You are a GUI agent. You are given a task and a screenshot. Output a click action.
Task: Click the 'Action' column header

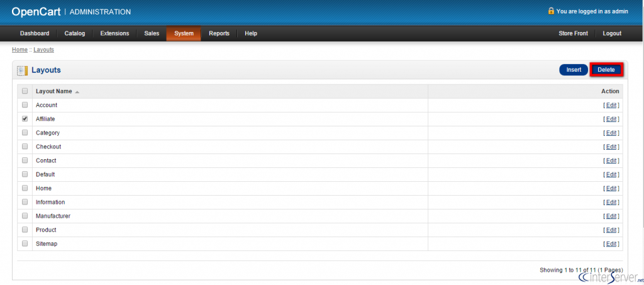610,91
